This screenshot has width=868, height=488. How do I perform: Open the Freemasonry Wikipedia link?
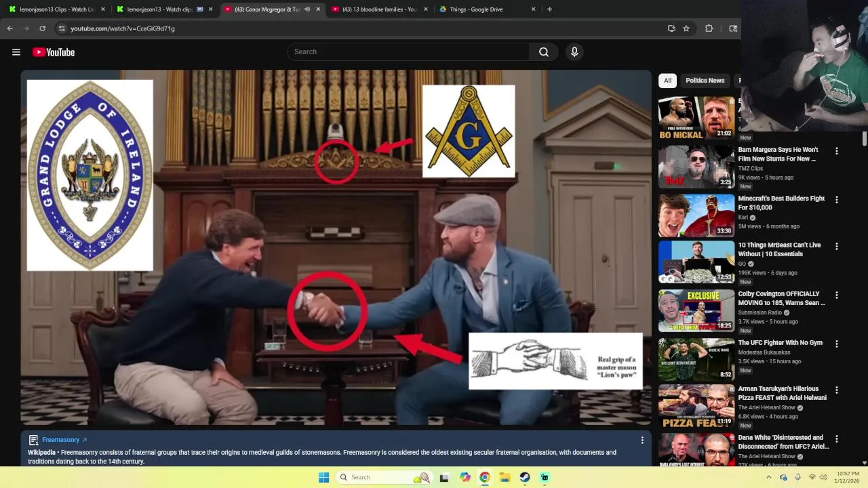[x=64, y=440]
